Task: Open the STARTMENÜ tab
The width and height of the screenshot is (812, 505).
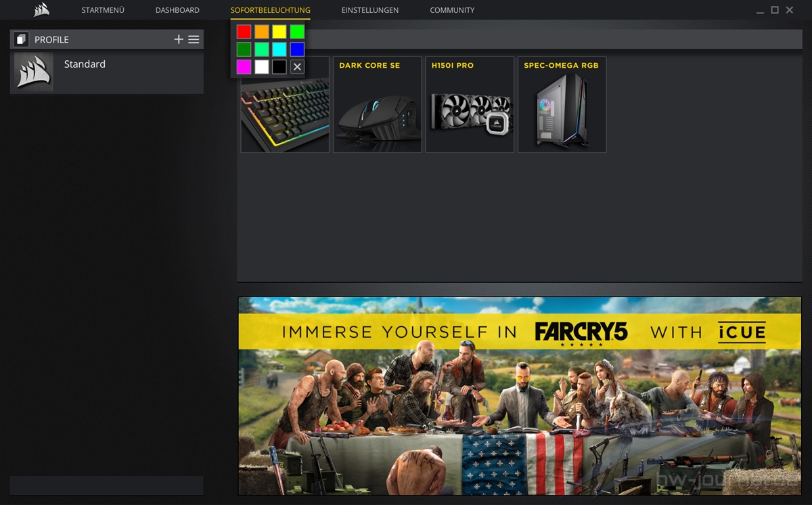Action: 103,10
